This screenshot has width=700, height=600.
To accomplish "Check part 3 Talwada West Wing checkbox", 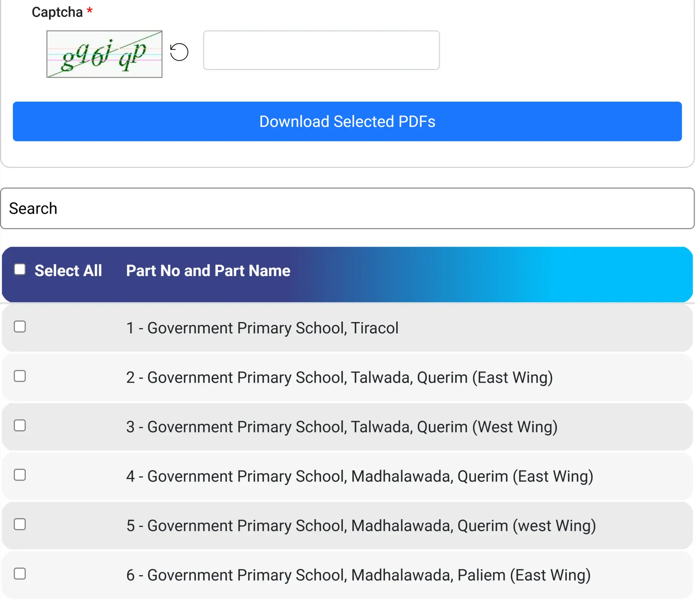I will (x=20, y=425).
